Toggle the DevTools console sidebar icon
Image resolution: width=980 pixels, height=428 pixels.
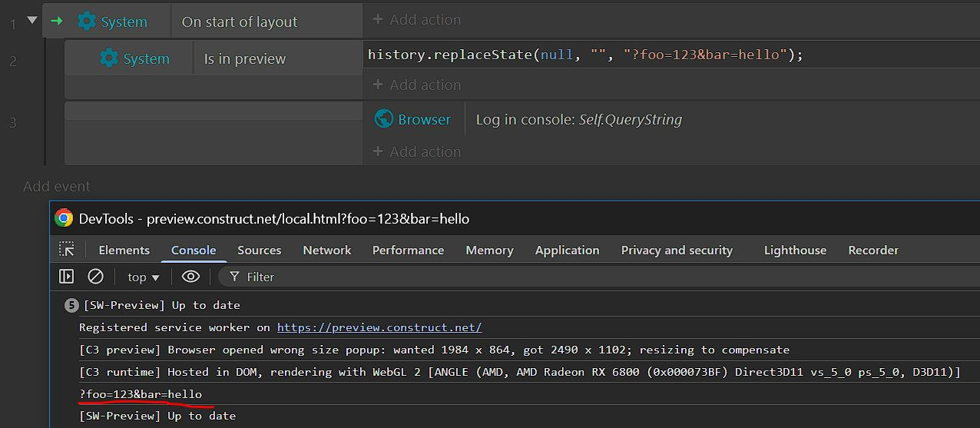pyautogui.click(x=67, y=277)
